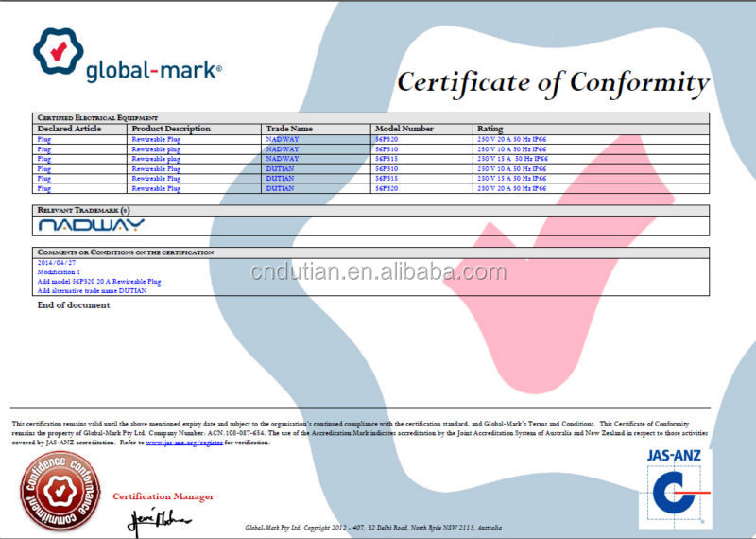
Task: Click the Rating column header
Action: (490, 129)
